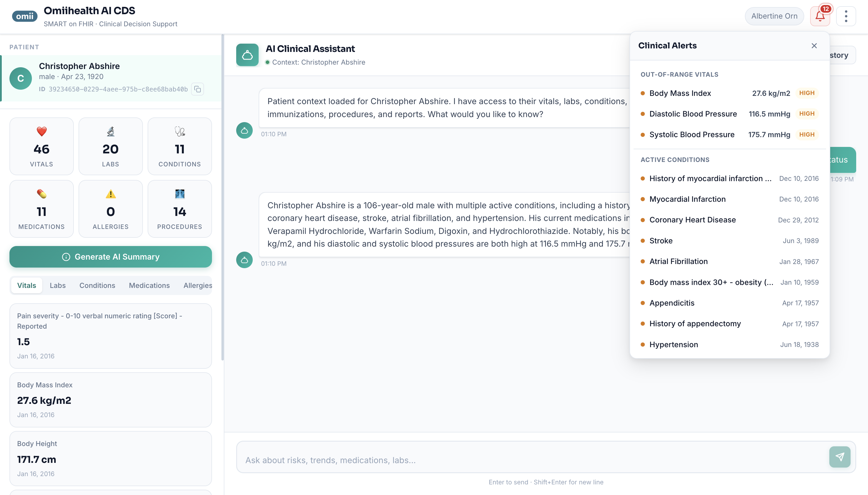Screen dimensions: 868x495
Task: Select Body mass index 30+ obesity row
Action: click(x=730, y=282)
